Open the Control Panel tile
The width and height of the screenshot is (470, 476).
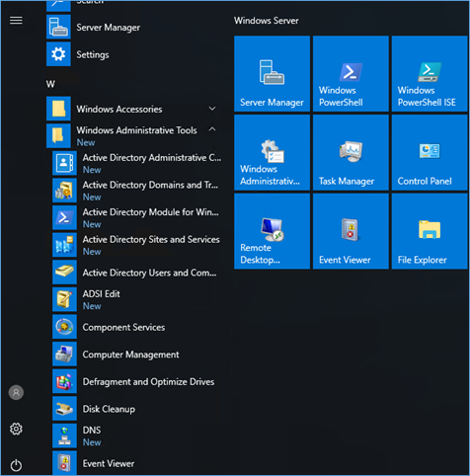(x=430, y=152)
